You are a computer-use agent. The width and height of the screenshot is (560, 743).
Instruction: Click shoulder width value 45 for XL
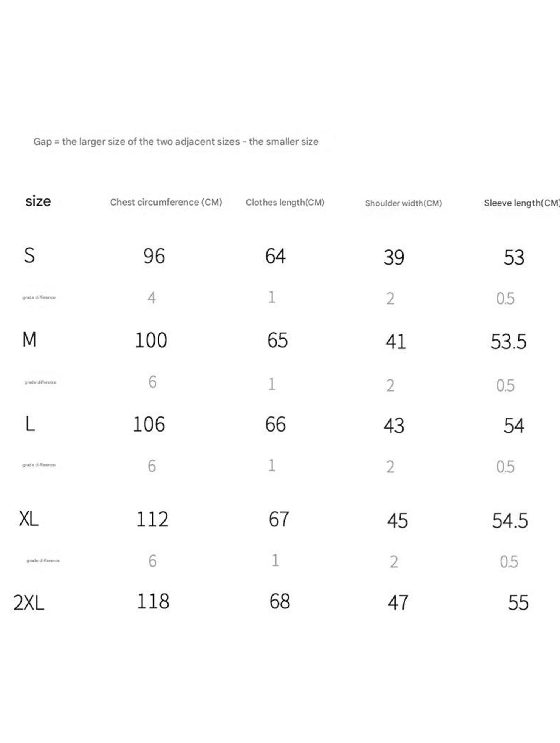pos(397,521)
